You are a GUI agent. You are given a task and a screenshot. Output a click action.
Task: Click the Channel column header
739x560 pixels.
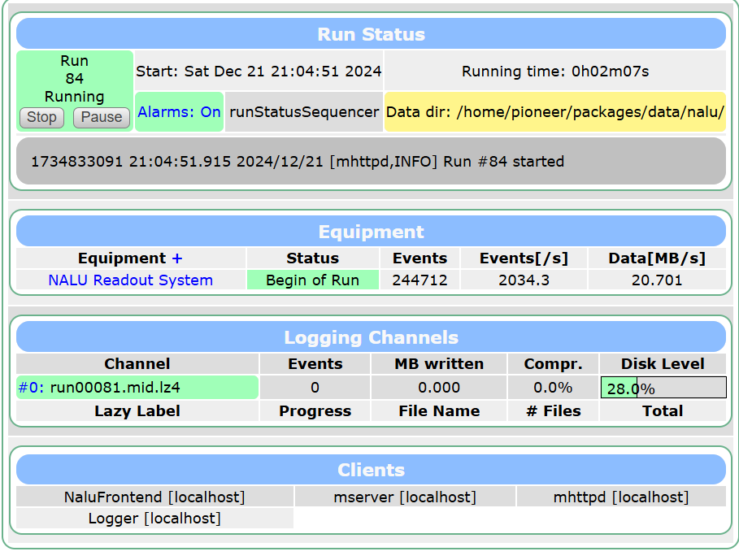click(137, 364)
